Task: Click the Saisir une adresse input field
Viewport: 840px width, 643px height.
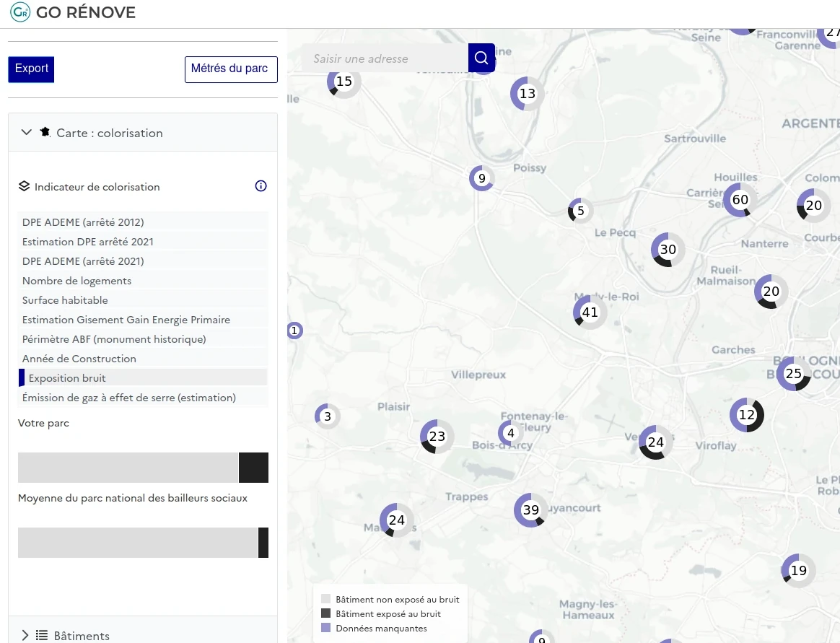Action: point(385,58)
